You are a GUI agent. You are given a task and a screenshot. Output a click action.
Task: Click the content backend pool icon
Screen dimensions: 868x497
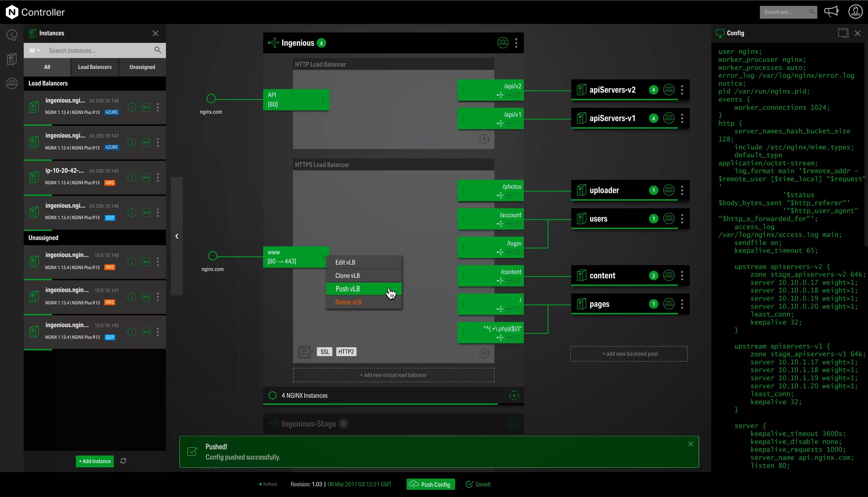(x=581, y=275)
